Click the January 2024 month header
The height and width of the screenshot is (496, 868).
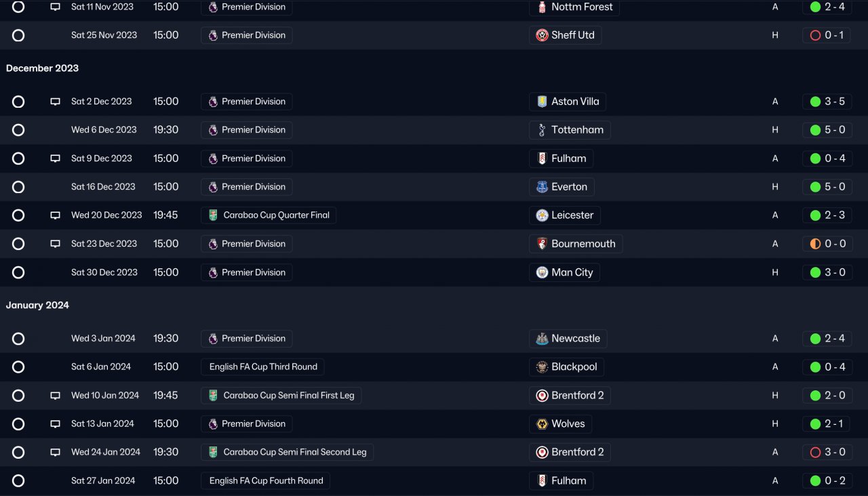[37, 306]
